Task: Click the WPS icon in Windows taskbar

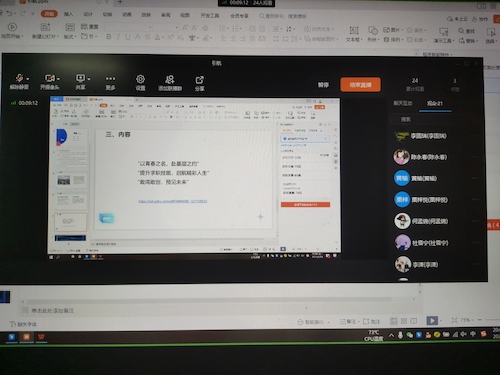Action: pos(41,337)
